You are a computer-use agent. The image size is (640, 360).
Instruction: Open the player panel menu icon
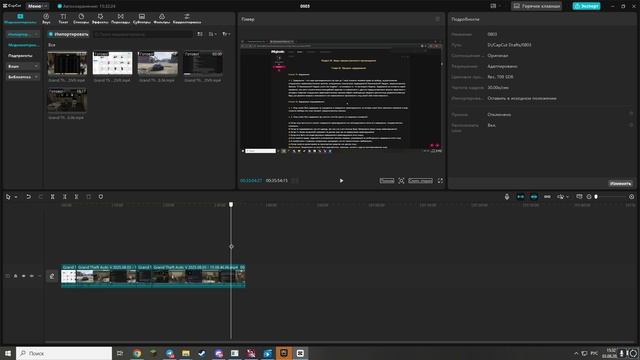tap(438, 19)
